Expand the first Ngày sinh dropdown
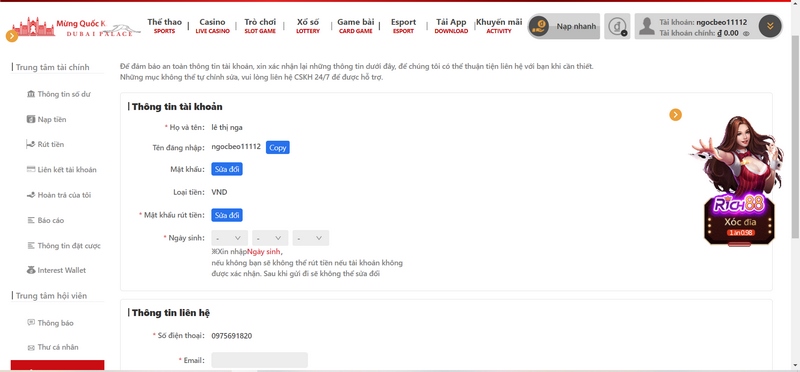This screenshot has height=372, width=800. coord(230,238)
